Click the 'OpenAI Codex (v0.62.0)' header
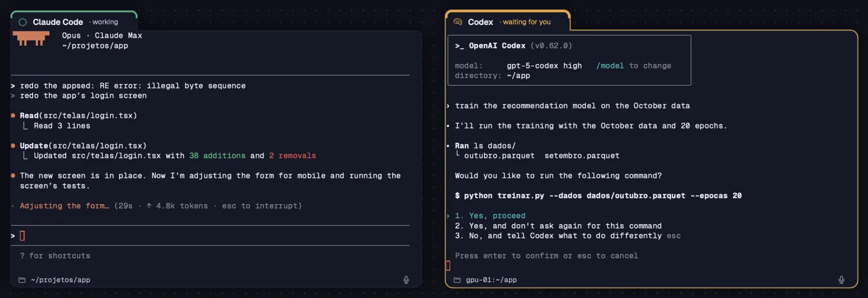 point(513,46)
